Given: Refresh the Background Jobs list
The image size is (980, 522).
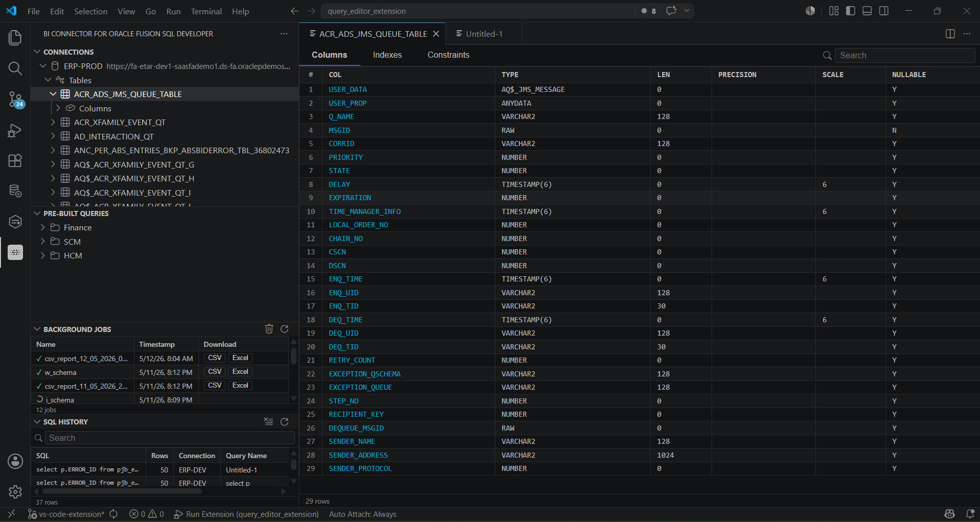Looking at the screenshot, I should pos(285,329).
